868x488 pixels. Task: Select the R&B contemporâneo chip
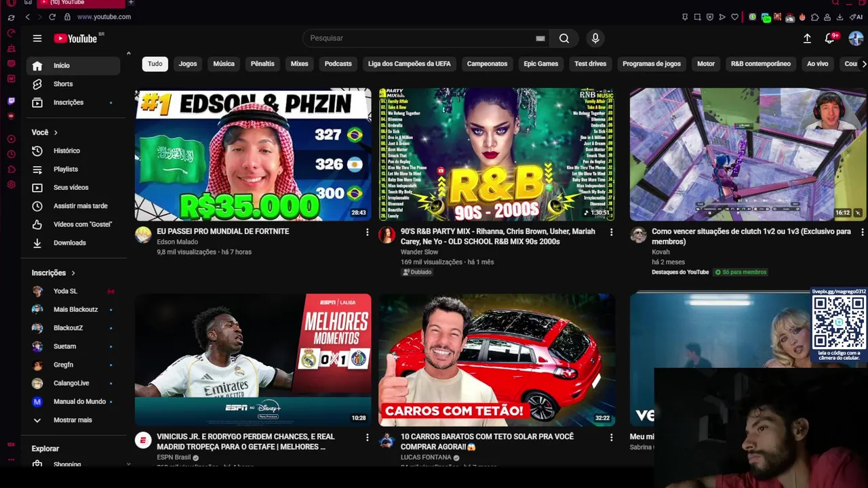[760, 64]
